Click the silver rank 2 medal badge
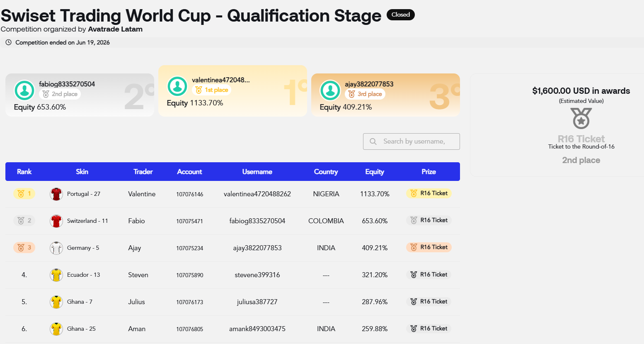The image size is (644, 344). coord(24,220)
